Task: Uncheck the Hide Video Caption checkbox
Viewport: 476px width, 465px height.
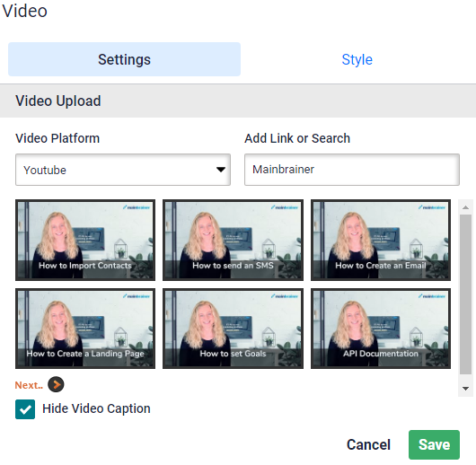Action: (25, 409)
